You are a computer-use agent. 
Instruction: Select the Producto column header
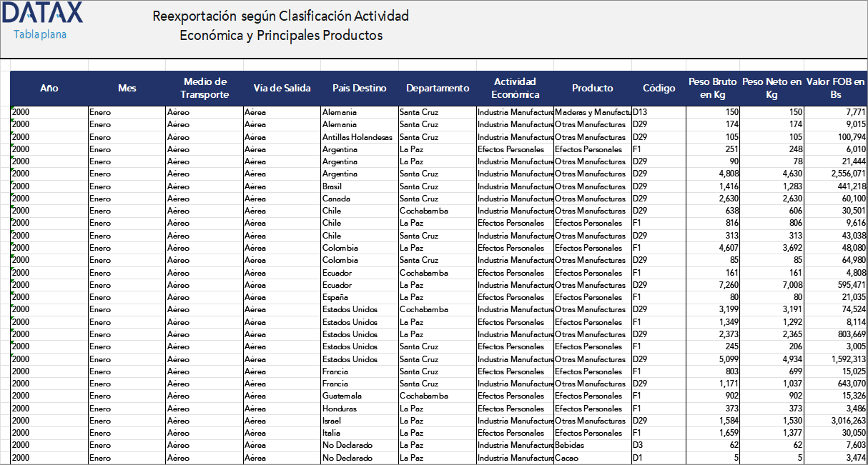pyautogui.click(x=592, y=88)
